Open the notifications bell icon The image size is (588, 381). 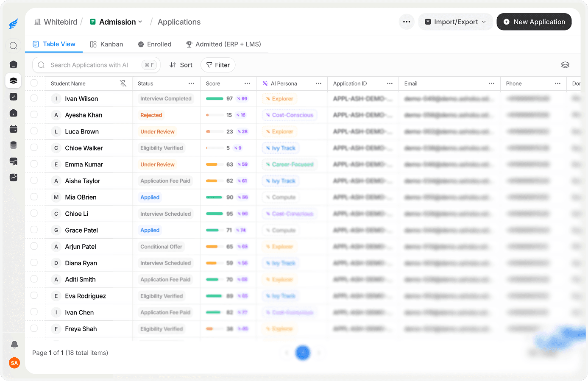14,344
